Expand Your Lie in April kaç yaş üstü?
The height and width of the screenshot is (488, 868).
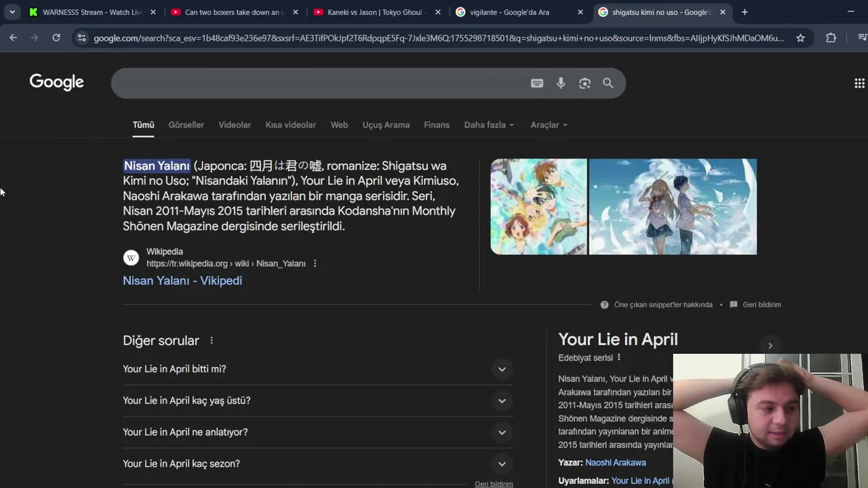click(317, 401)
